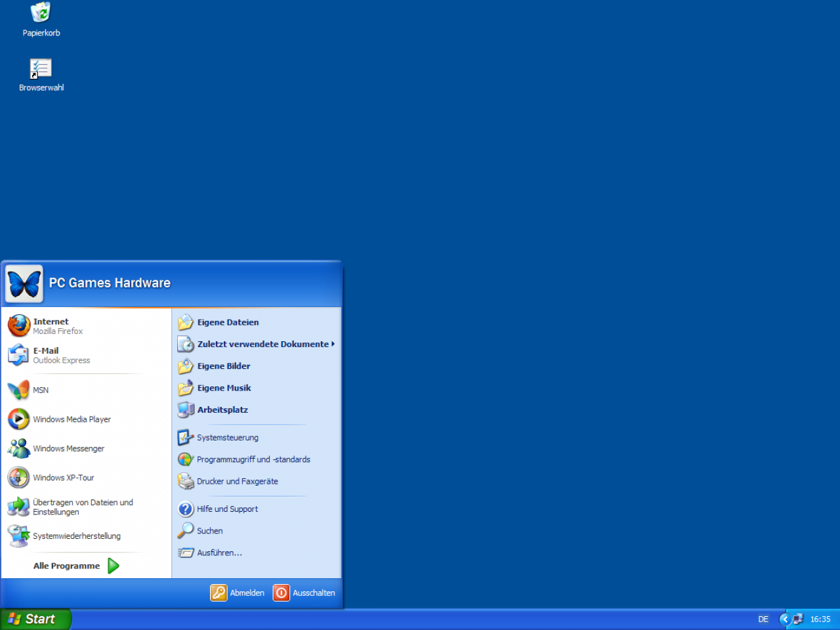Open the DE language bar indicator
The height and width of the screenshot is (630, 840).
[763, 619]
